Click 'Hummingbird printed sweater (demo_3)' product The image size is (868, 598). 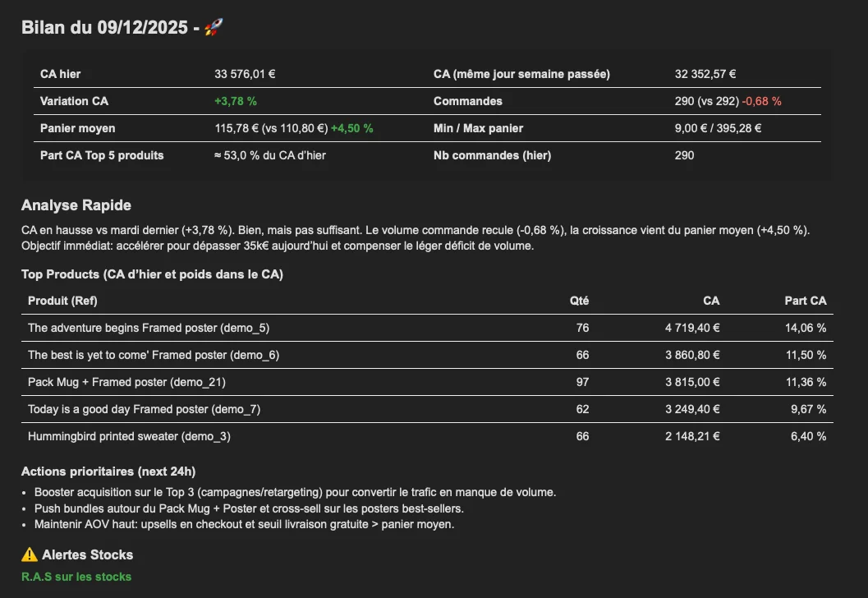coord(129,436)
